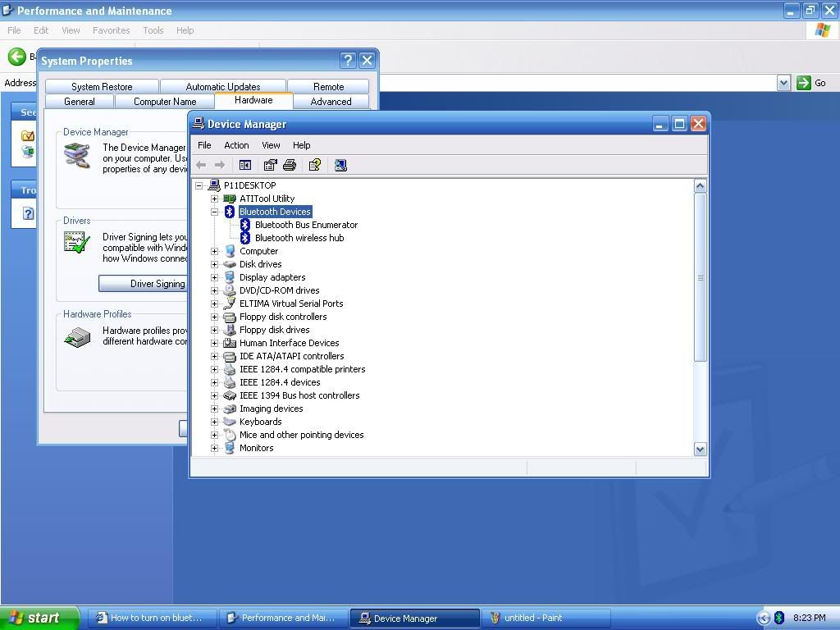The image size is (840, 630).
Task: Open the File menu in Device Manager
Action: [x=204, y=145]
